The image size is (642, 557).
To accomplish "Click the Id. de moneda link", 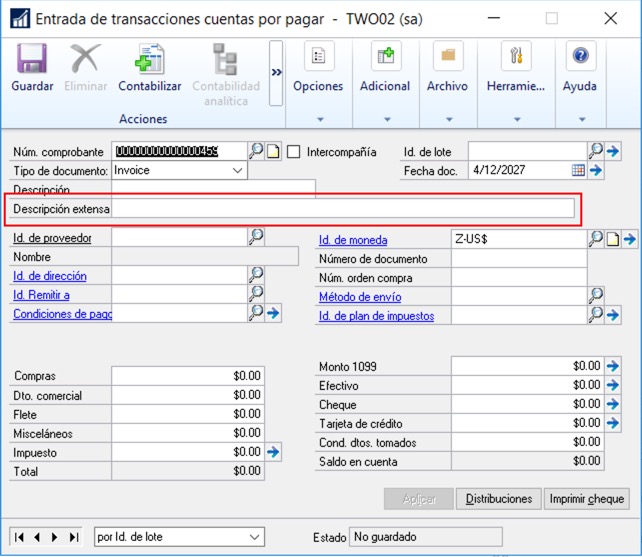I will 353,240.
